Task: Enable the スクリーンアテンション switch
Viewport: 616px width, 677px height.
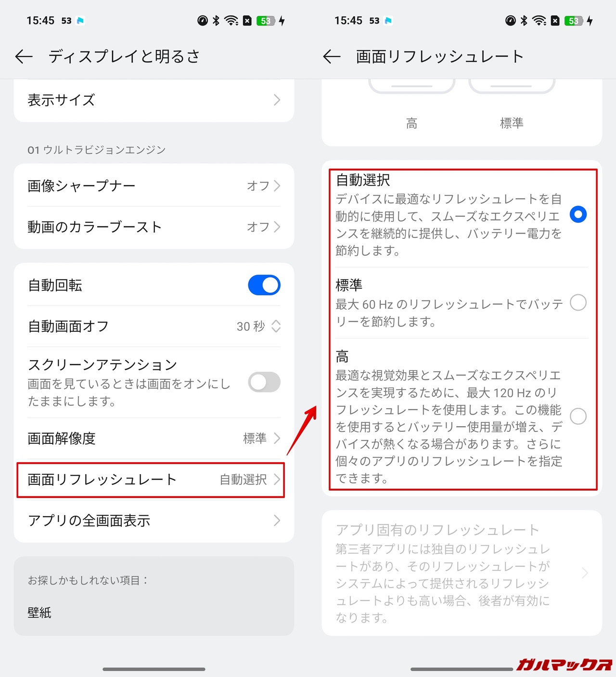Action: coord(264,382)
